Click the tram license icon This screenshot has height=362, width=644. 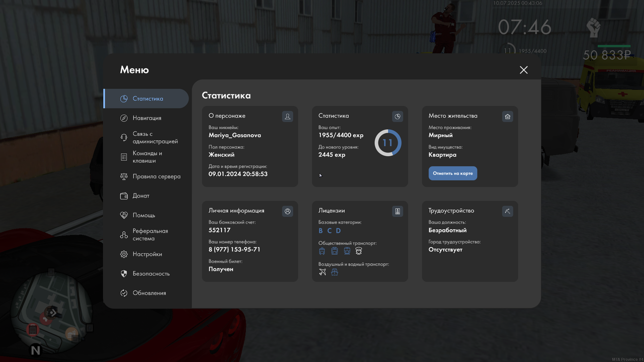click(x=335, y=250)
